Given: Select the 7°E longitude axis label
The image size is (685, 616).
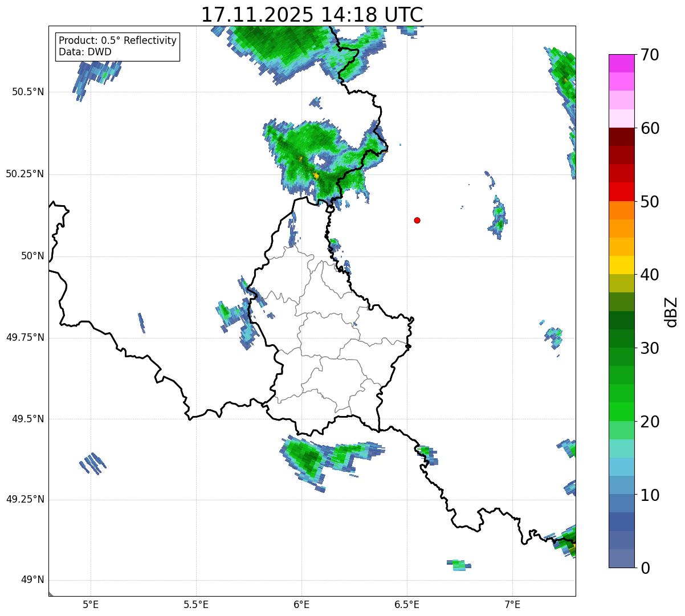Looking at the screenshot, I should coord(512,604).
